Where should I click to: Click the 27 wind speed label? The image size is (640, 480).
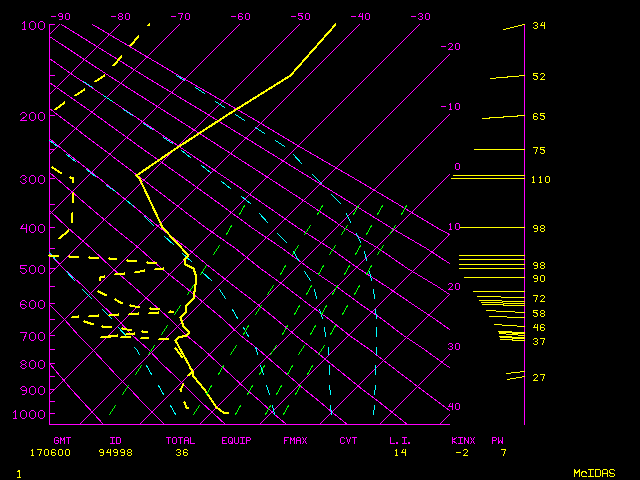coord(538,377)
